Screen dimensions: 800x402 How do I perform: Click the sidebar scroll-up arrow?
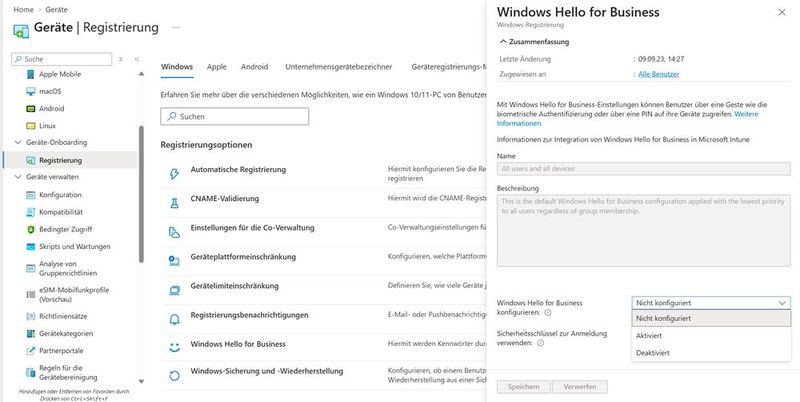[x=141, y=74]
